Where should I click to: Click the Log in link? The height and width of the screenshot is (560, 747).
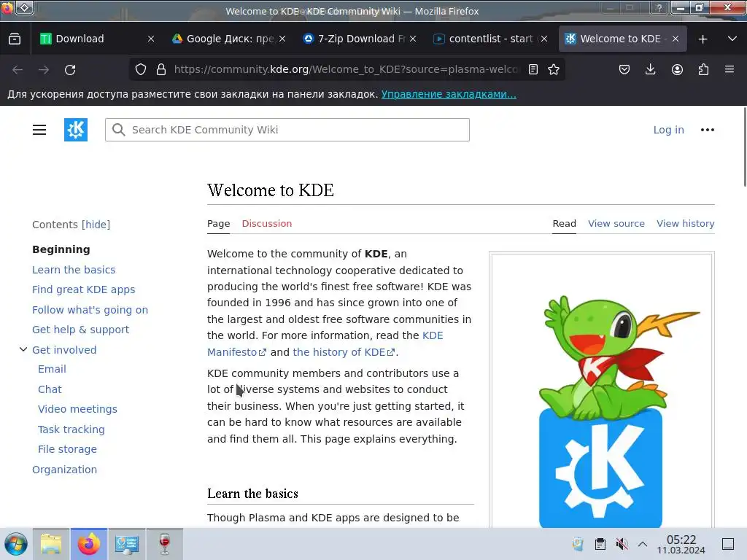[x=668, y=130]
